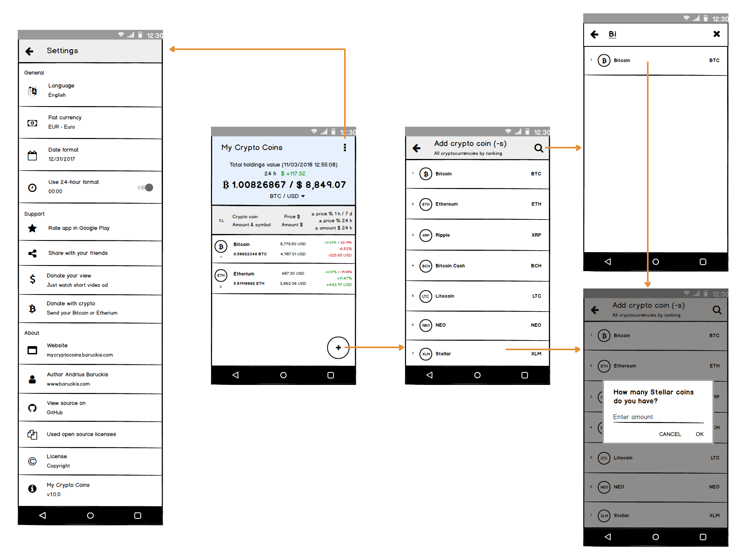Select Bitcoin row in holdings list
The image size is (747, 560).
click(284, 249)
